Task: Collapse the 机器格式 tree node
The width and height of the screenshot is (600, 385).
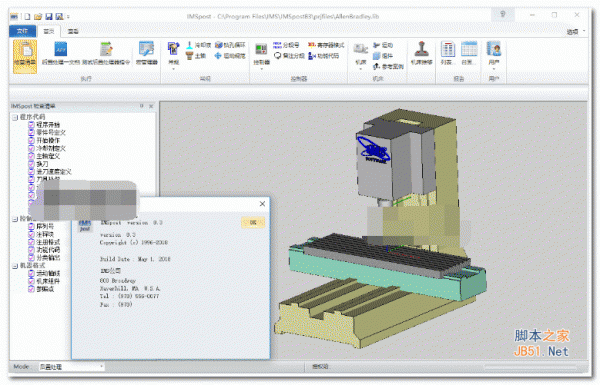Action: click(15, 266)
